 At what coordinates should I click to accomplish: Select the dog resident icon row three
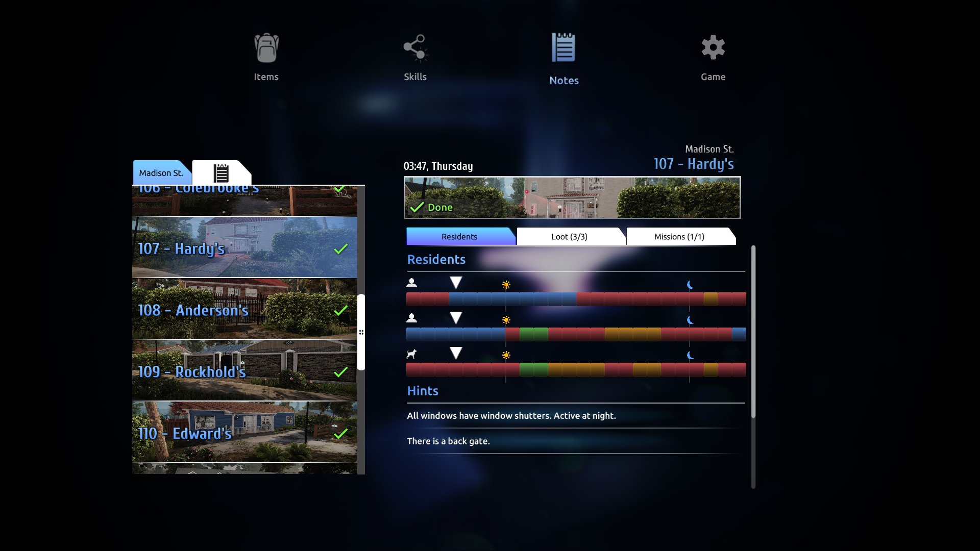pos(411,352)
